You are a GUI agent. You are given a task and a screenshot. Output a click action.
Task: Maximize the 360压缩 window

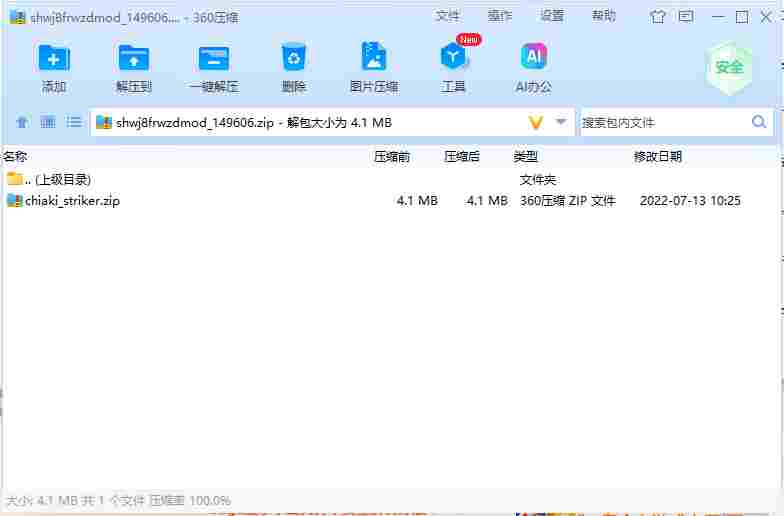coord(742,17)
